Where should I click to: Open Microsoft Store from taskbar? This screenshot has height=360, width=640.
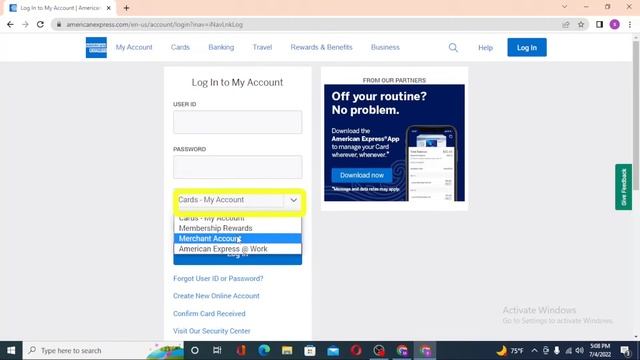click(310, 351)
